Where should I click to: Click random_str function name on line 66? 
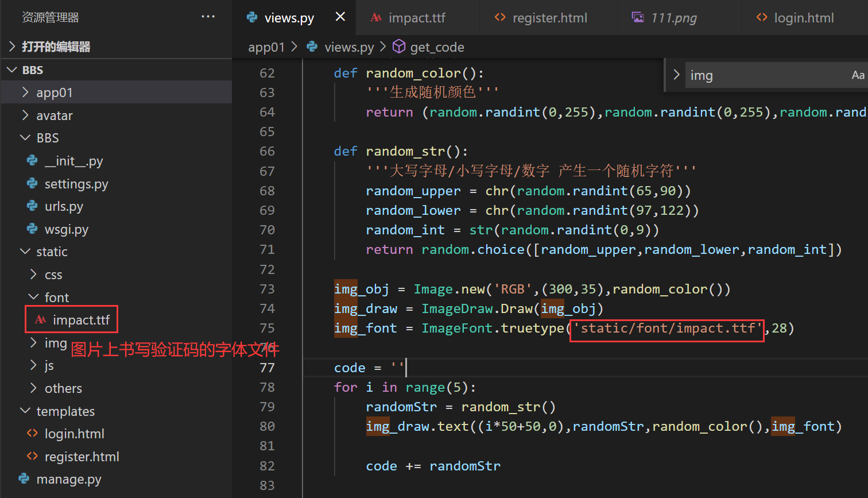coord(405,151)
